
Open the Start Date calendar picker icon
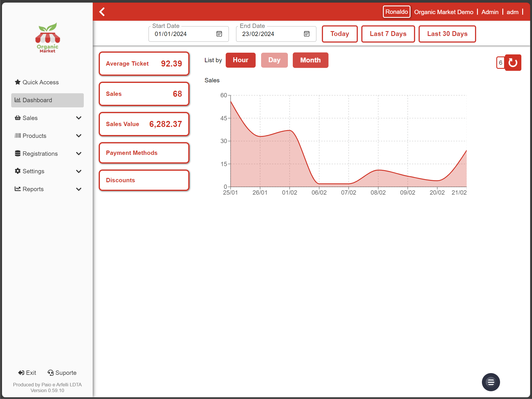[219, 34]
